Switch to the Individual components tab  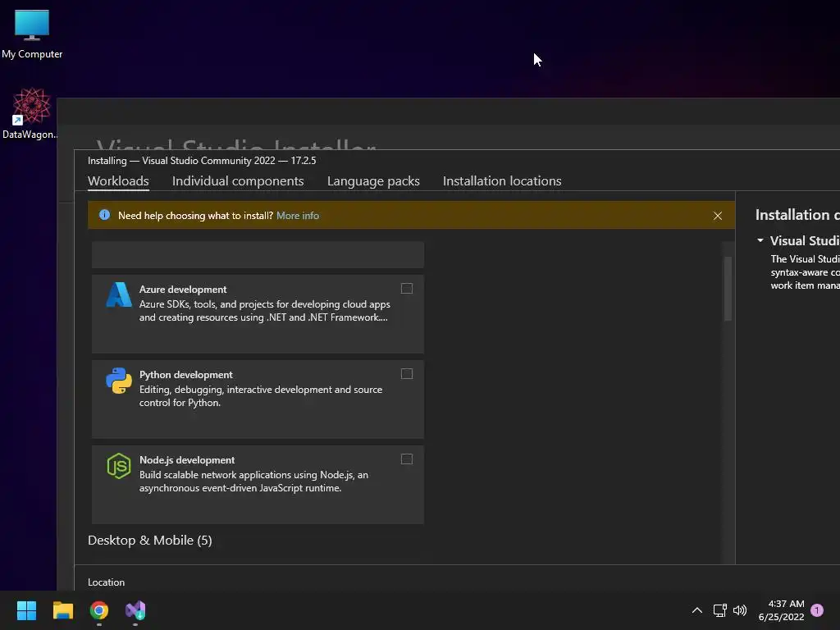click(238, 181)
